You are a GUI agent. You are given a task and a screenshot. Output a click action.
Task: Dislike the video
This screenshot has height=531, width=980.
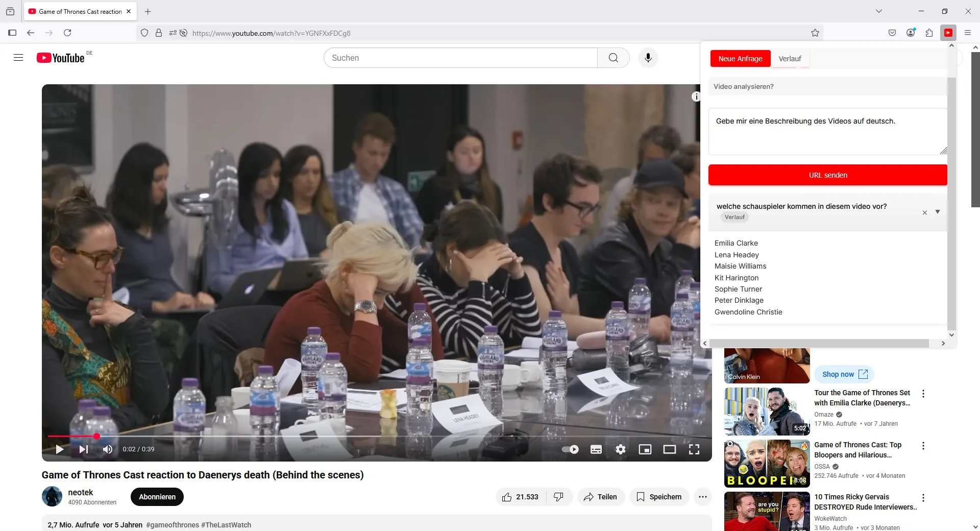559,497
